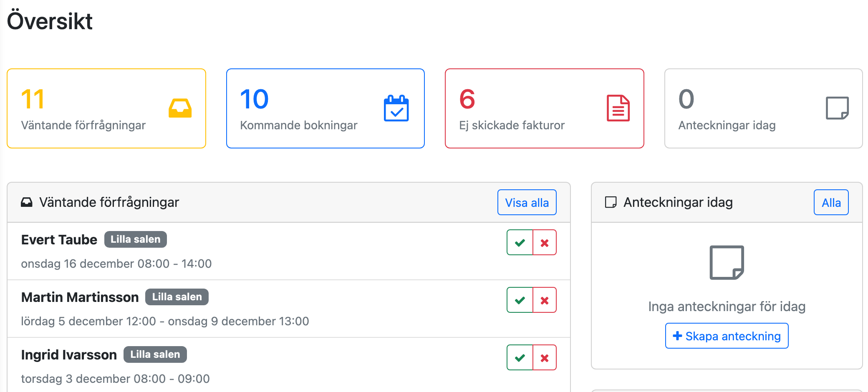Reject Evert Taube's request with red X

[x=545, y=242]
